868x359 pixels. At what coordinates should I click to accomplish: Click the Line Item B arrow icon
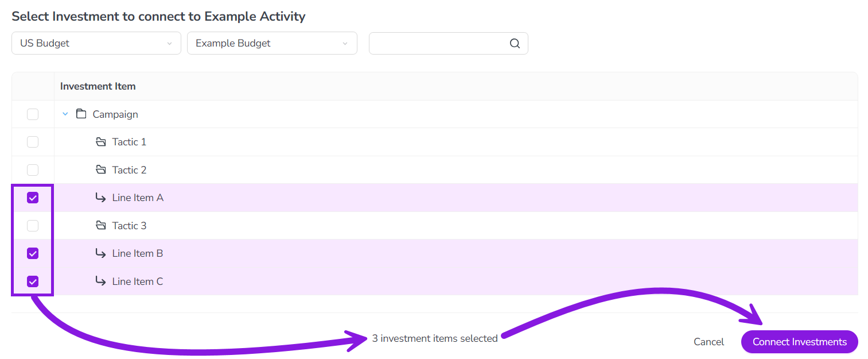click(101, 253)
